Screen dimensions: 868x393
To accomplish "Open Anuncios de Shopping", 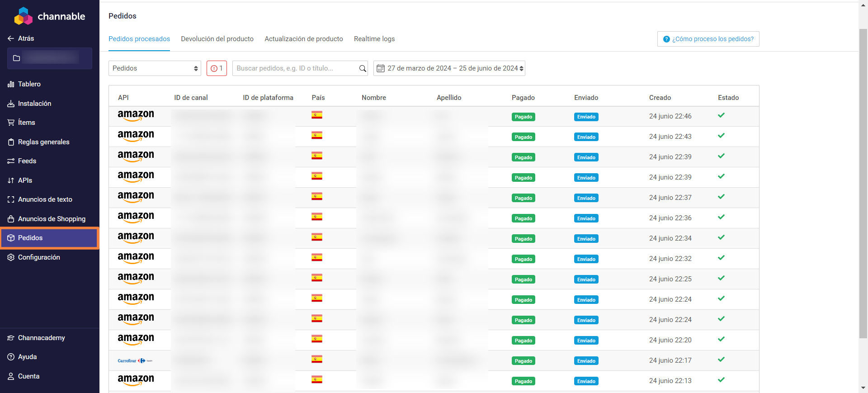I will 47,219.
